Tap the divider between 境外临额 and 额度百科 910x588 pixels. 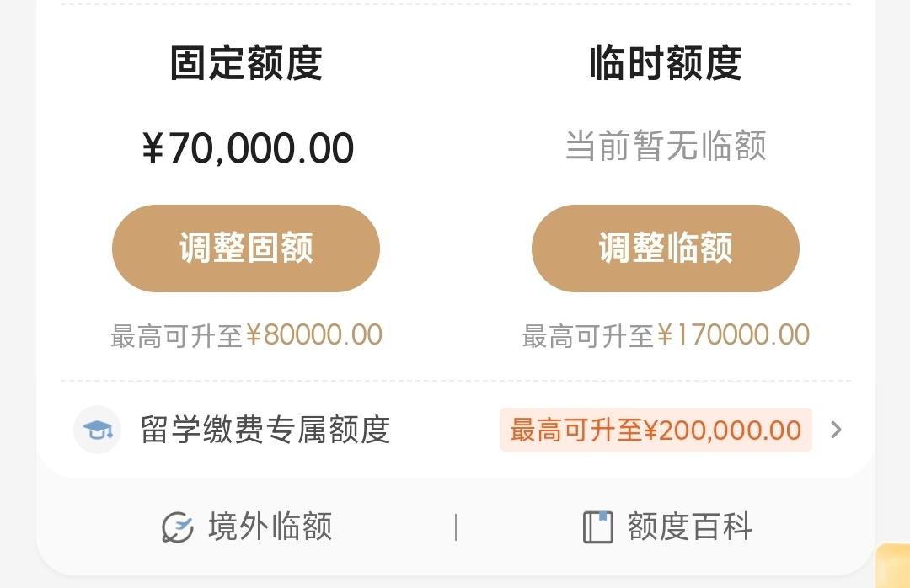click(456, 527)
